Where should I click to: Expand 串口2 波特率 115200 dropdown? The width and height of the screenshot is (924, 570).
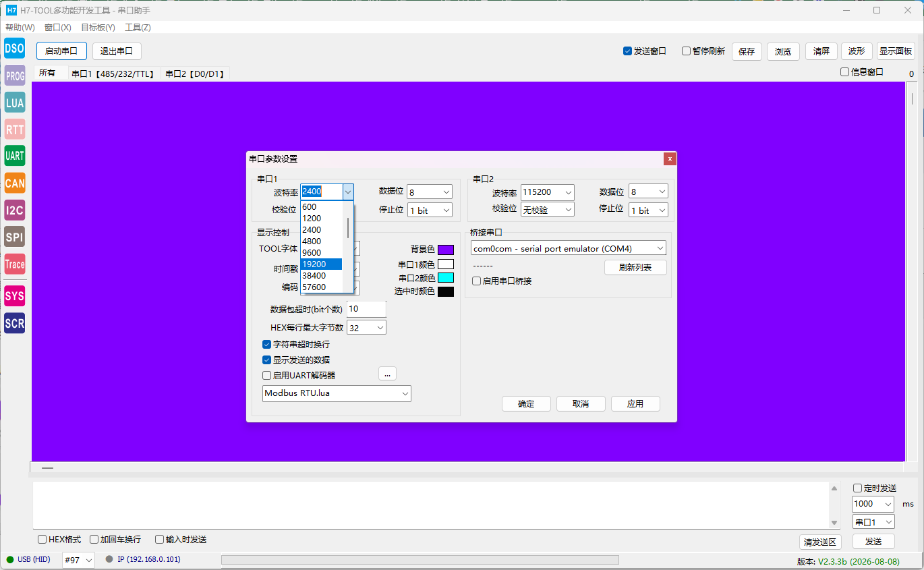[548, 192]
